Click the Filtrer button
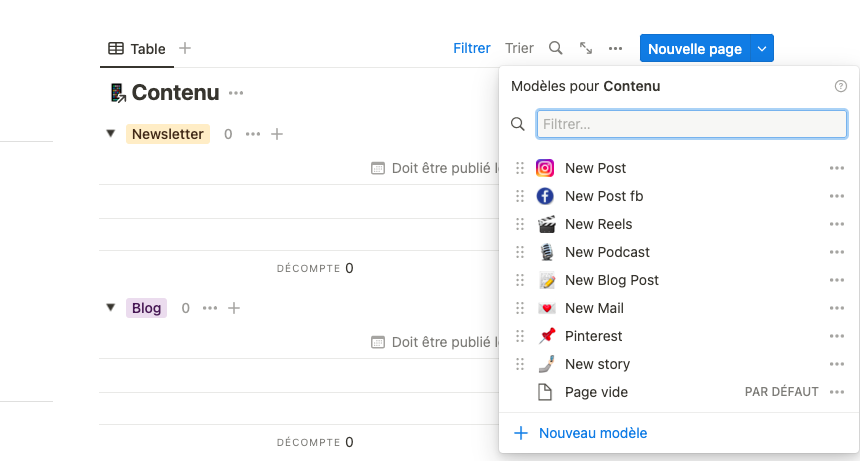The width and height of the screenshot is (860, 461). (x=472, y=48)
